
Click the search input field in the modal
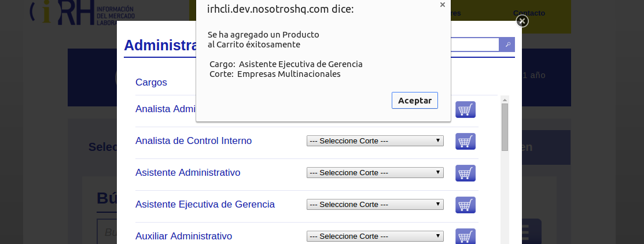475,45
